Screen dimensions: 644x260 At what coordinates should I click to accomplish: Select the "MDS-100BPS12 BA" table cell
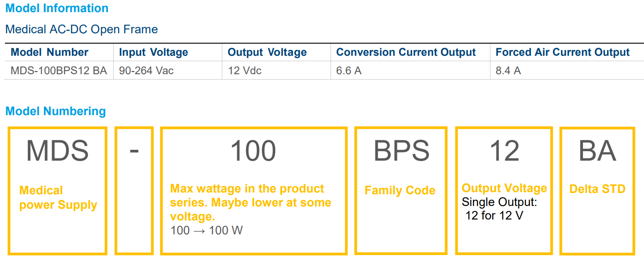coord(58,71)
